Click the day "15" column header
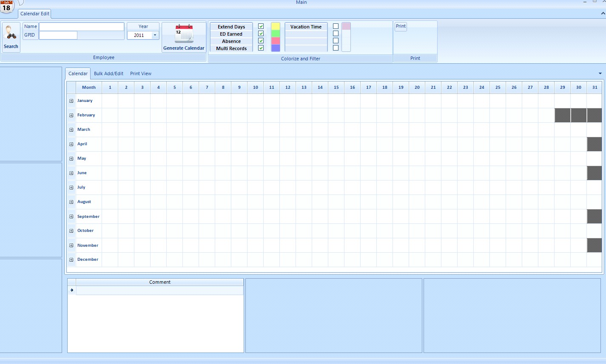 (336, 87)
